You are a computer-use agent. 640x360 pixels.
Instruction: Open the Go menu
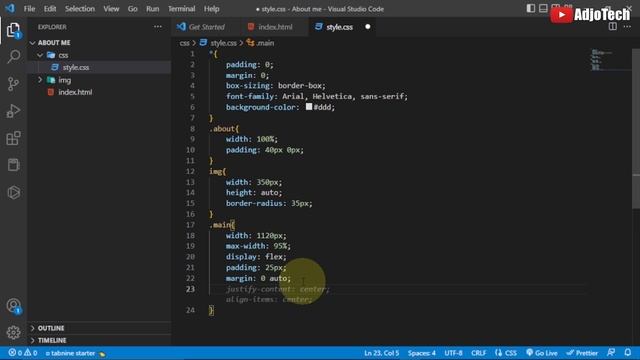click(133, 9)
